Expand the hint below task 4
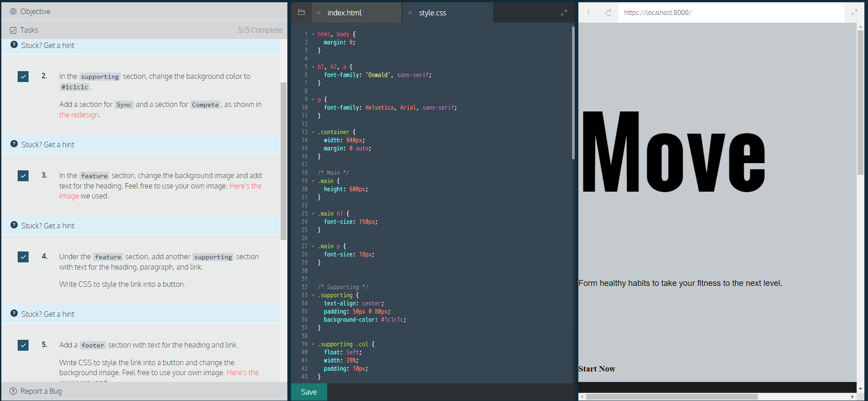This screenshot has width=868, height=401. pos(48,314)
